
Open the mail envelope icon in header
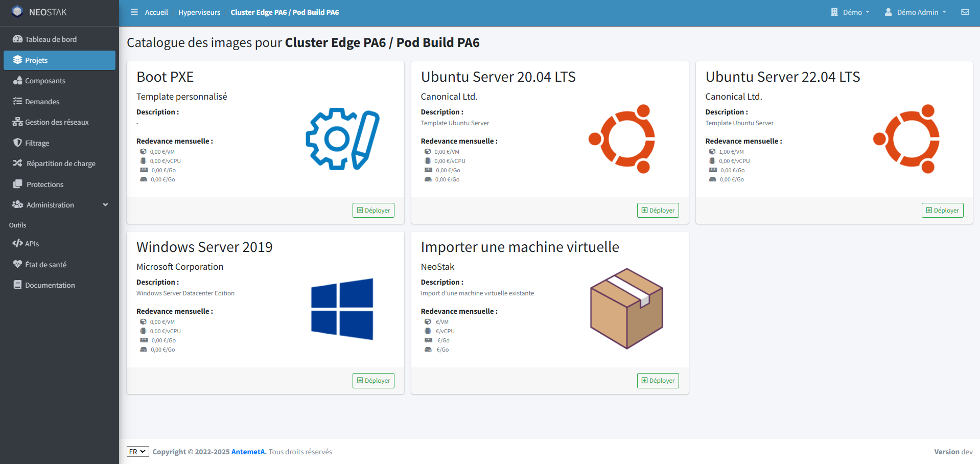[965, 12]
